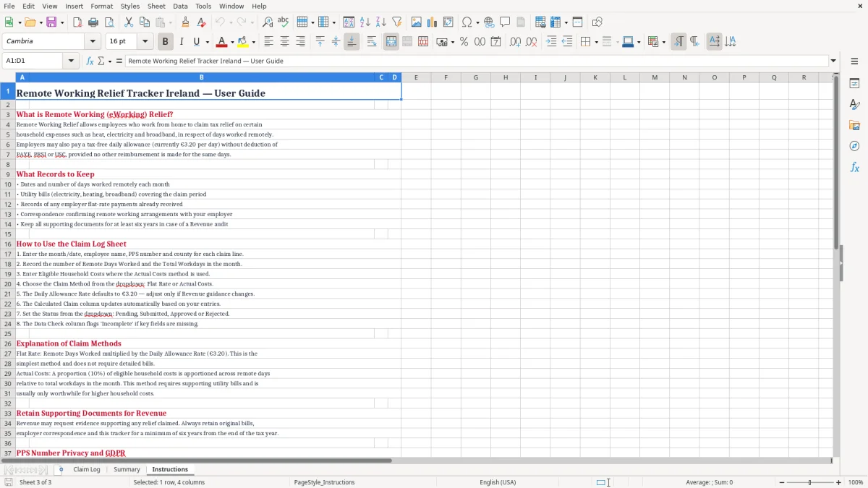The image size is (868, 488).
Task: Insert a chart
Action: 433,22
